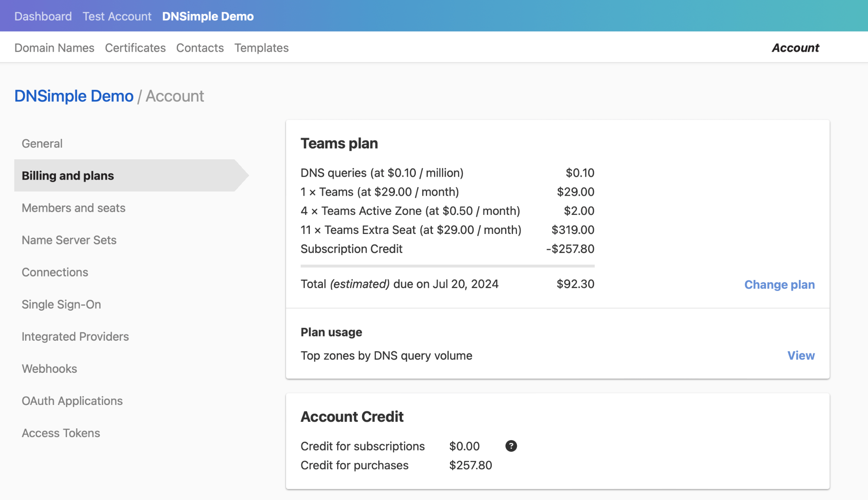This screenshot has height=500, width=868.
Task: Click the $319.00 amount
Action: coord(573,230)
